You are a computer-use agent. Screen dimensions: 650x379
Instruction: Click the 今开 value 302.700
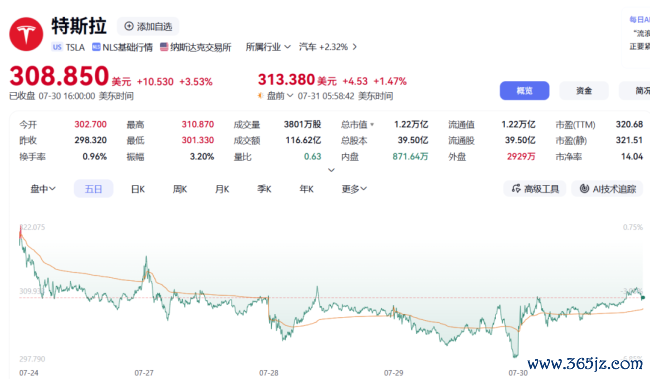[x=90, y=124]
